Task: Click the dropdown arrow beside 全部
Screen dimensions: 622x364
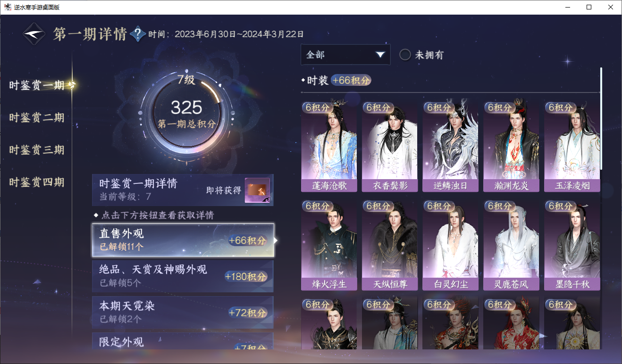Action: [380, 55]
